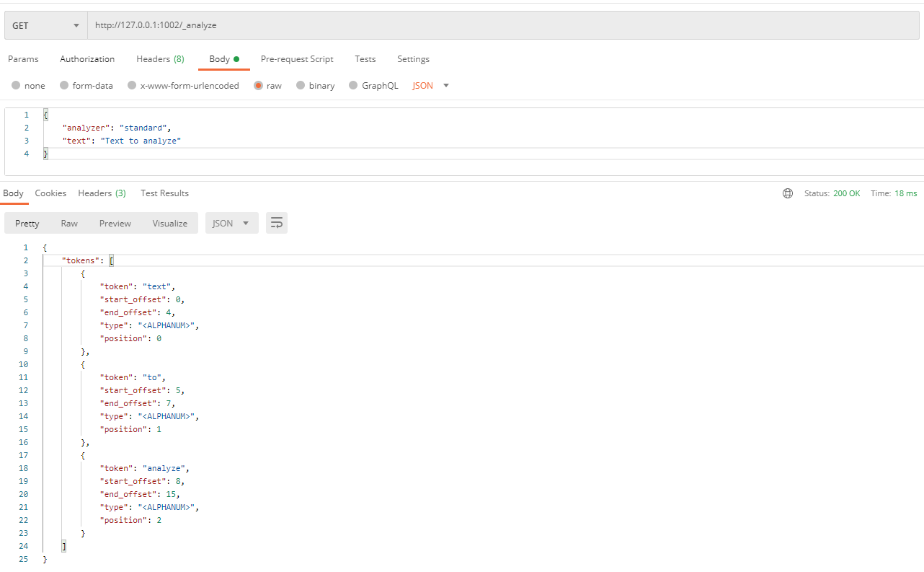Select the none body type
924x572 pixels.
point(28,85)
